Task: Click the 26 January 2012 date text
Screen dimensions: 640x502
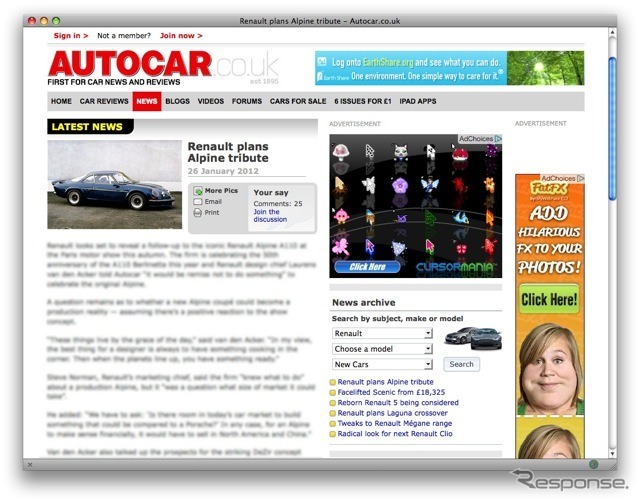Action: [223, 171]
